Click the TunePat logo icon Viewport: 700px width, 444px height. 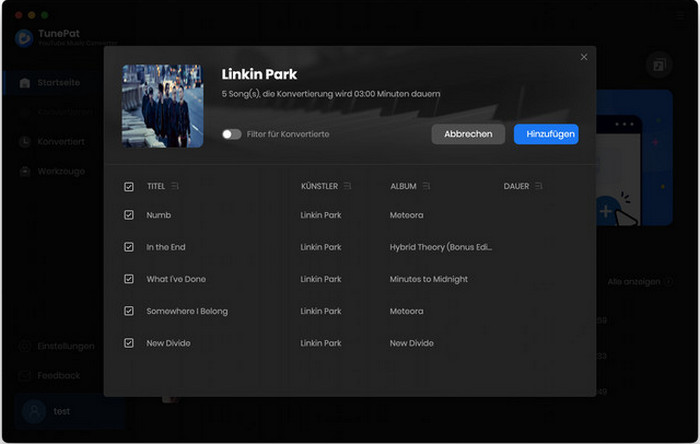(x=24, y=38)
